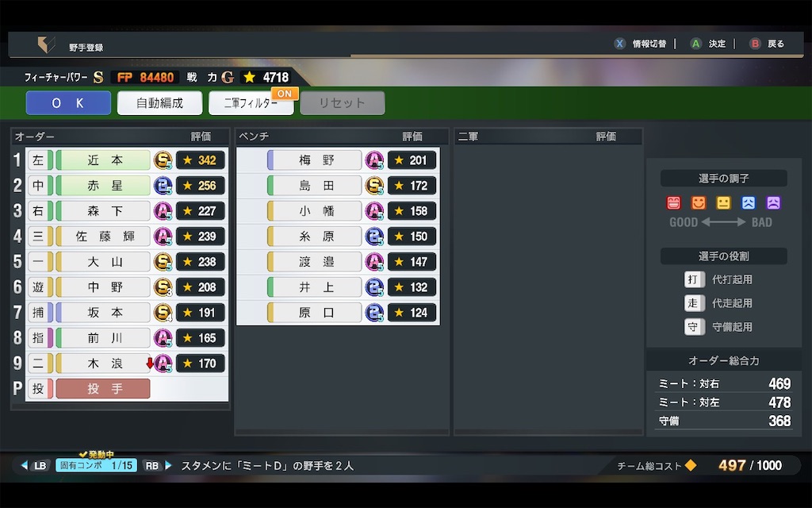Click 佐藤輝's pink A rank badge
812x508 pixels.
(163, 237)
